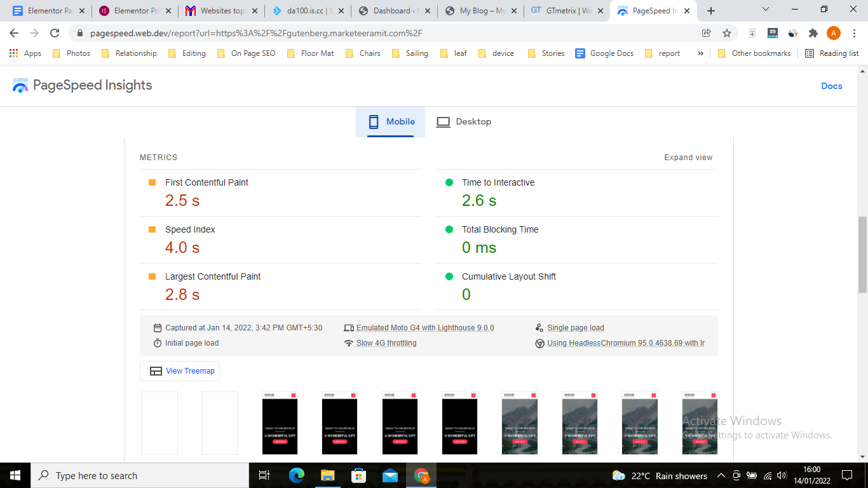Open the Other bookmarks folder
Viewport: 868px width, 488px height.
click(x=754, y=53)
